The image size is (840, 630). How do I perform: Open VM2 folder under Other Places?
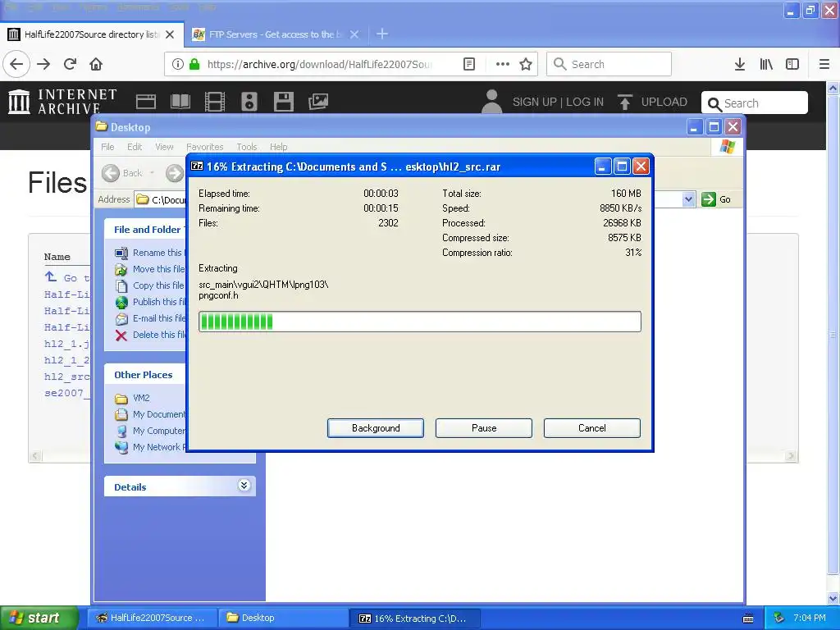[132, 398]
